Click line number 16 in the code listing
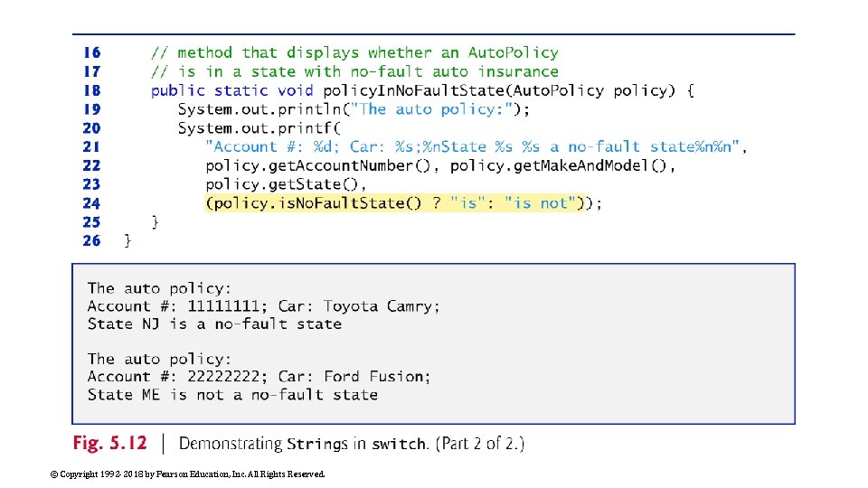 (x=91, y=52)
